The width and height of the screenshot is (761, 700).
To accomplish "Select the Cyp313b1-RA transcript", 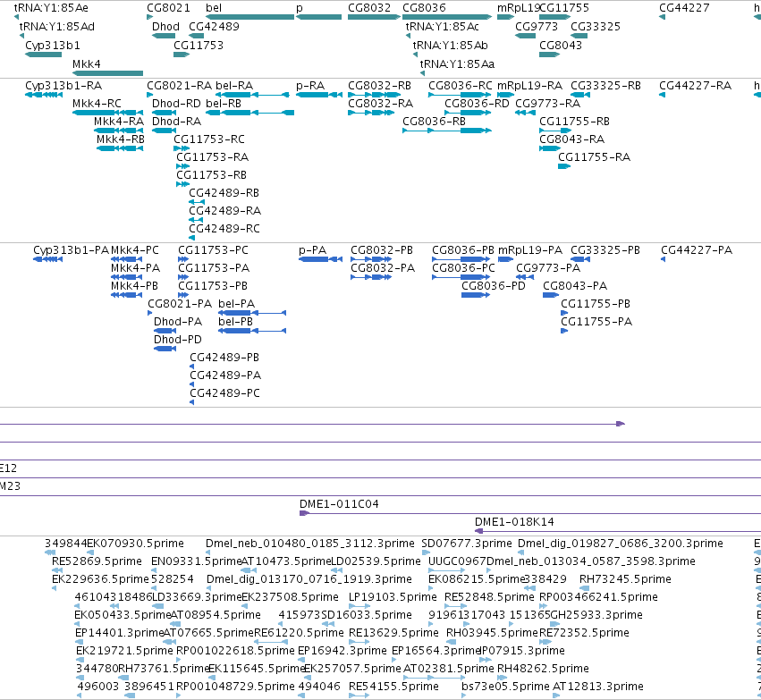I will click(x=44, y=95).
